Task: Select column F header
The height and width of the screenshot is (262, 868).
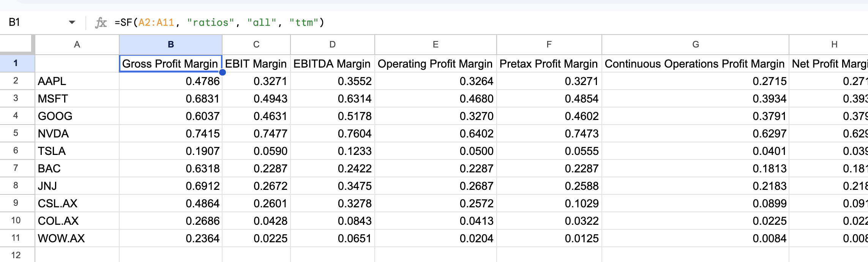Action: point(549,44)
